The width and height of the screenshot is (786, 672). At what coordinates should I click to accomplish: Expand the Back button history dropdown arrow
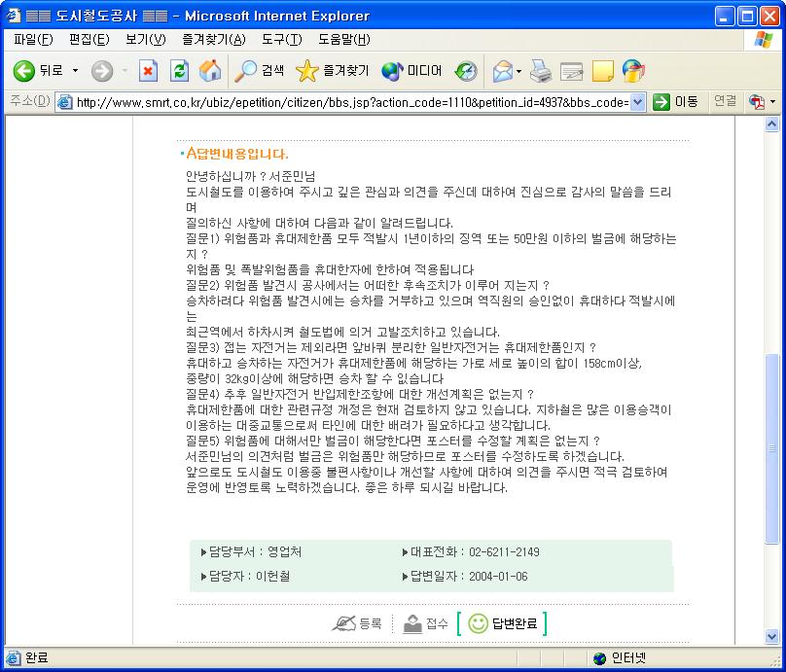point(76,71)
